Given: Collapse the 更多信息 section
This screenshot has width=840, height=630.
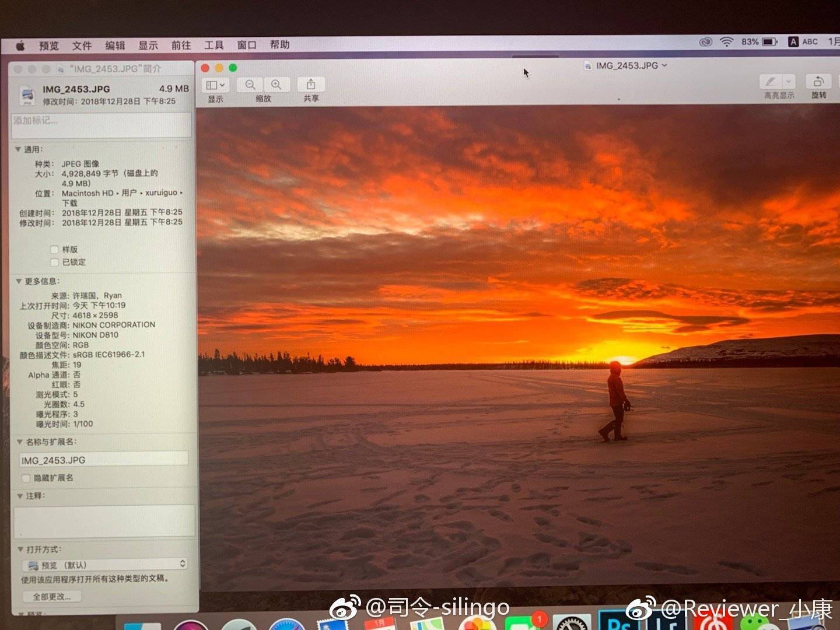Looking at the screenshot, I should [x=19, y=282].
